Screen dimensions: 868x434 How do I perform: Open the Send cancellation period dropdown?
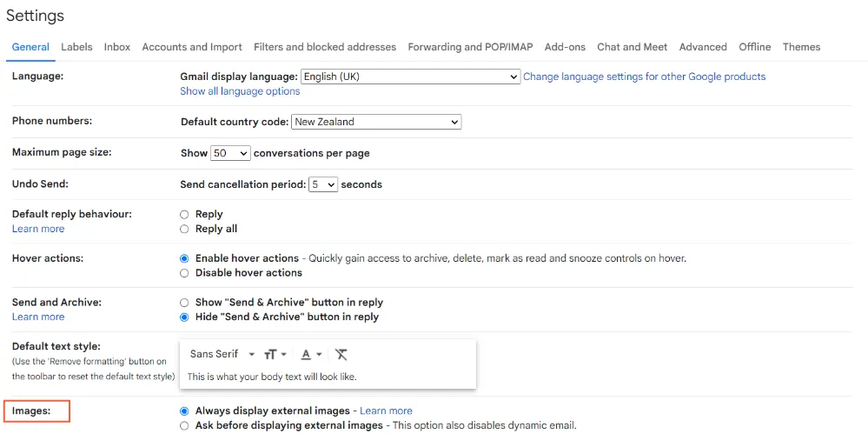point(323,184)
